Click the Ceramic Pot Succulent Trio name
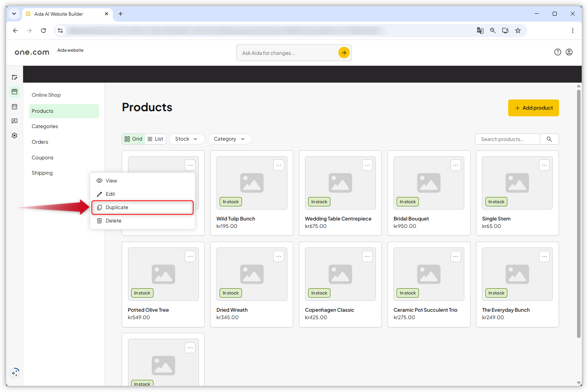Viewport: 588px width, 392px height. click(426, 310)
